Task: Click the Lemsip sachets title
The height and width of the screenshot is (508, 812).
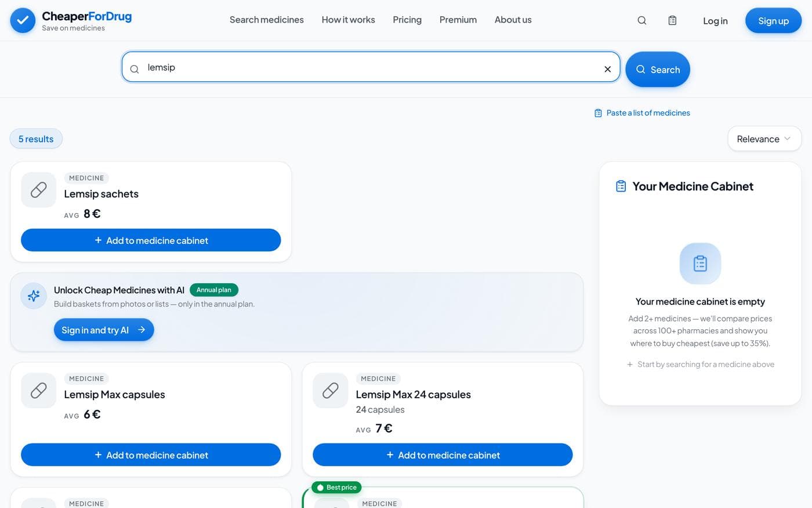Action: pos(101,194)
